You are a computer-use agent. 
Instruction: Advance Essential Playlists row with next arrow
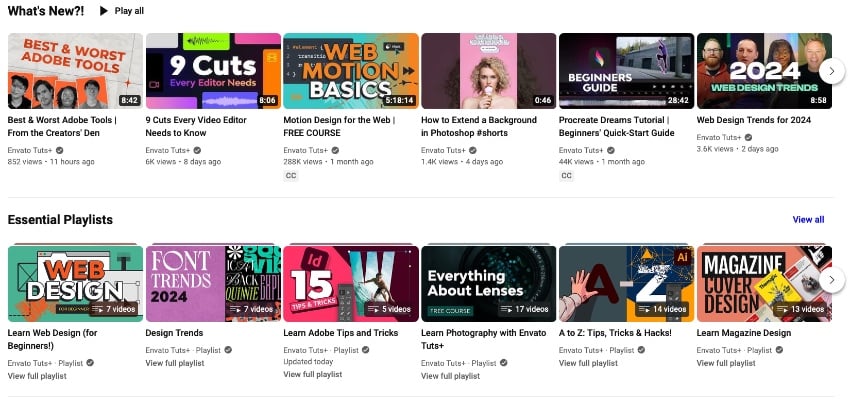point(832,280)
